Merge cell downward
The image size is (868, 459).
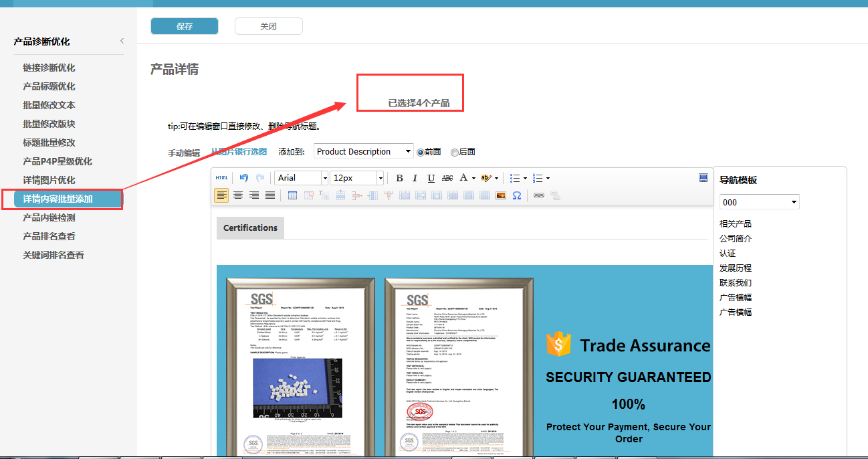tap(437, 195)
